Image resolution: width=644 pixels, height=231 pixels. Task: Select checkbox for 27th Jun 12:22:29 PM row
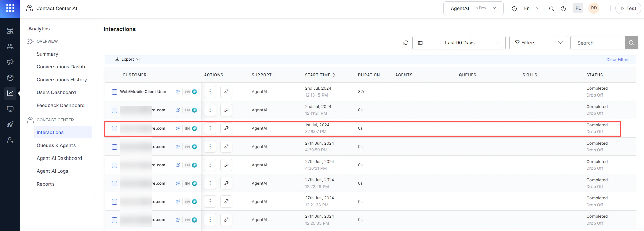[x=115, y=184]
